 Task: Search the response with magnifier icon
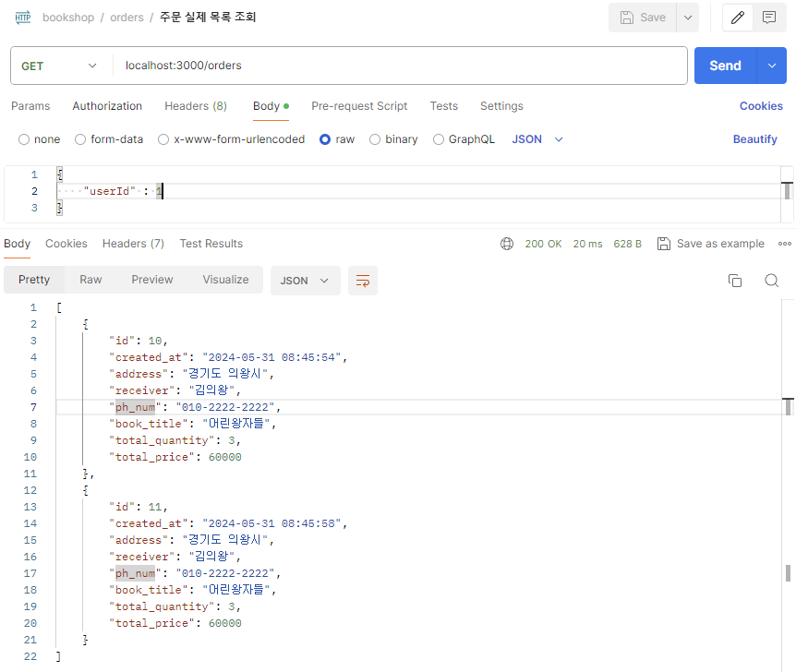[772, 281]
